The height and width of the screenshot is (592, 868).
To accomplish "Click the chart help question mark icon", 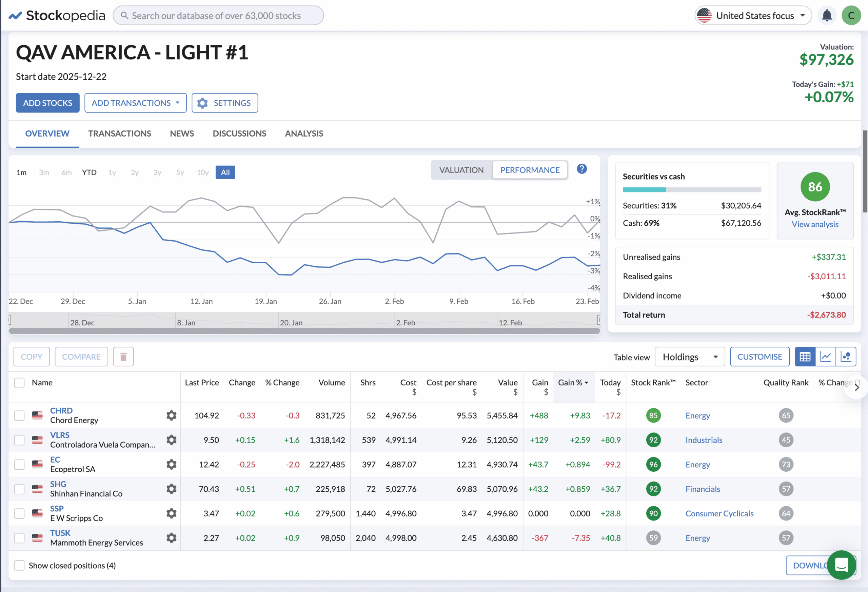I will [581, 169].
